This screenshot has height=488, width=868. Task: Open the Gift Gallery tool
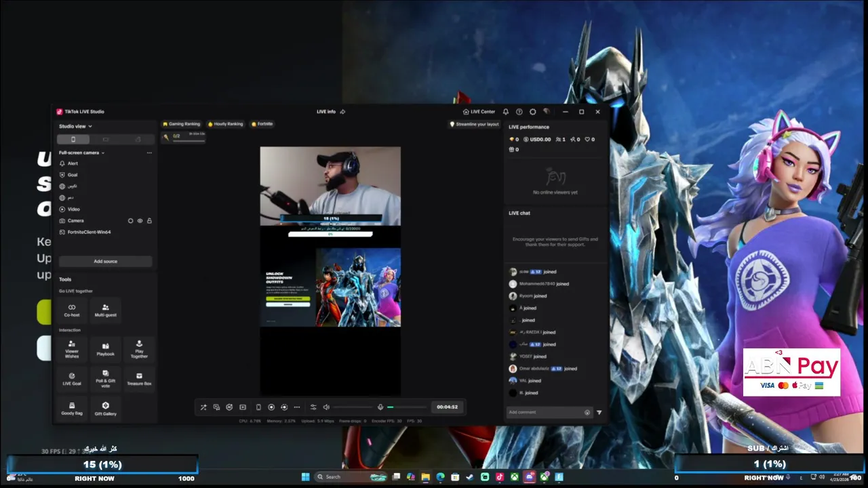105,409
